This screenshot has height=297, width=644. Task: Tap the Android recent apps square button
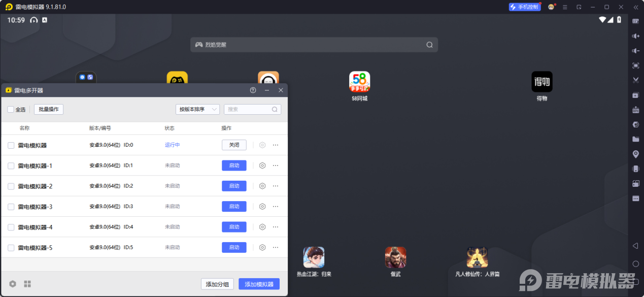(x=635, y=281)
